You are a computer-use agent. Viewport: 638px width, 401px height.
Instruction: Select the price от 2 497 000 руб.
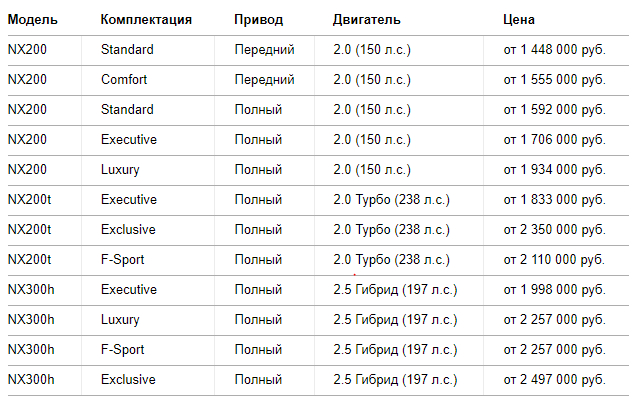pos(557,380)
